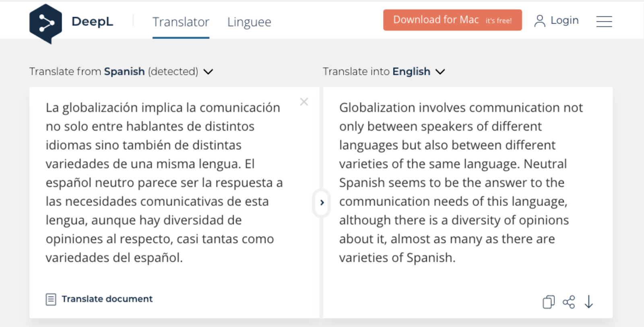Image resolution: width=644 pixels, height=327 pixels.
Task: Open the Linguee tab
Action: point(249,22)
